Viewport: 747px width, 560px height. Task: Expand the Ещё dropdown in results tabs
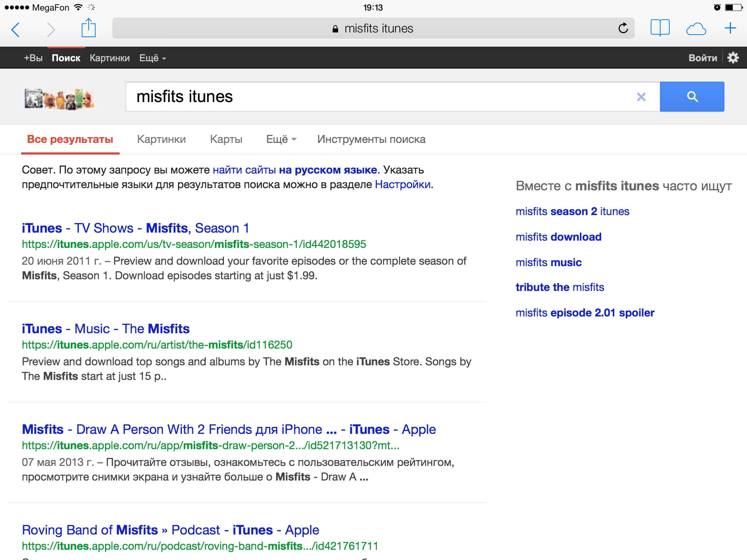(x=281, y=139)
